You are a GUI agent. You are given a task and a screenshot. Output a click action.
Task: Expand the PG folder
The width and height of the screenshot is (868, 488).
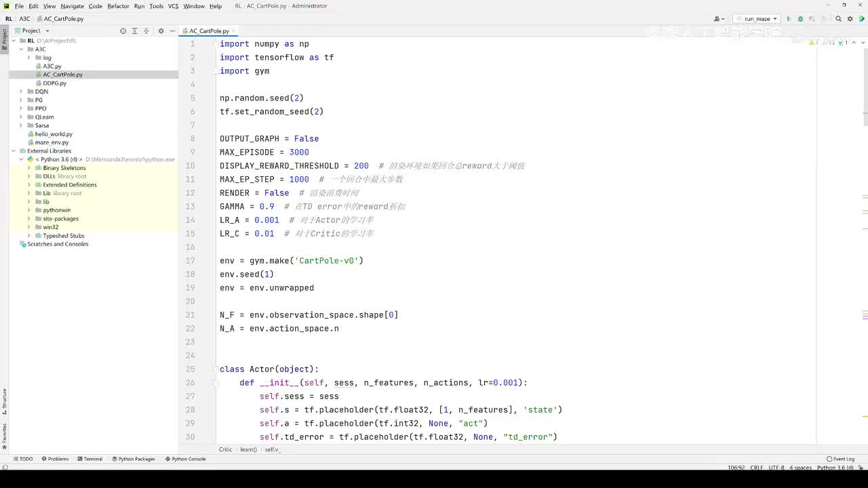[x=21, y=100]
